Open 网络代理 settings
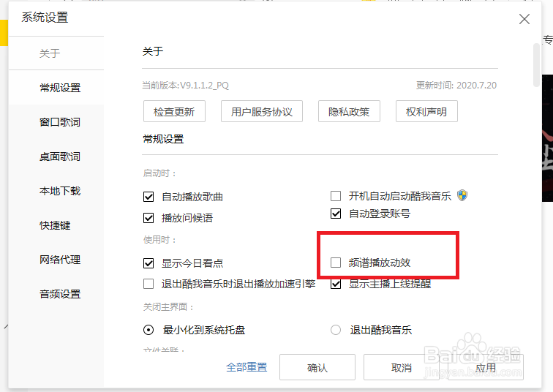Screen dimensions: 553x392 click(60, 260)
